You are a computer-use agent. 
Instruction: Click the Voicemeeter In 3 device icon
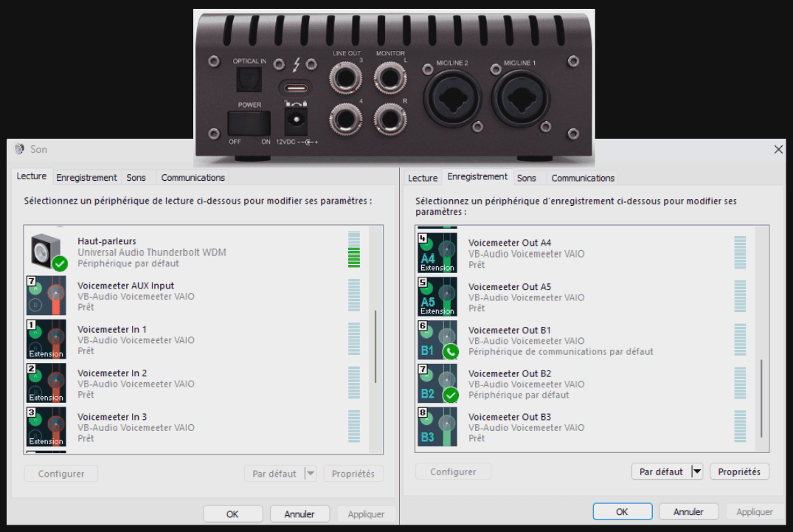tap(46, 426)
